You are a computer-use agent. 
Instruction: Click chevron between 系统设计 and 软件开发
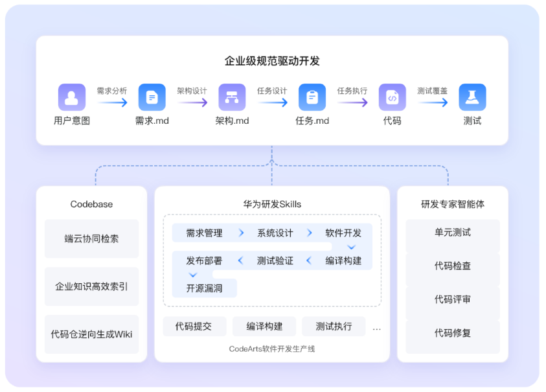tap(309, 233)
